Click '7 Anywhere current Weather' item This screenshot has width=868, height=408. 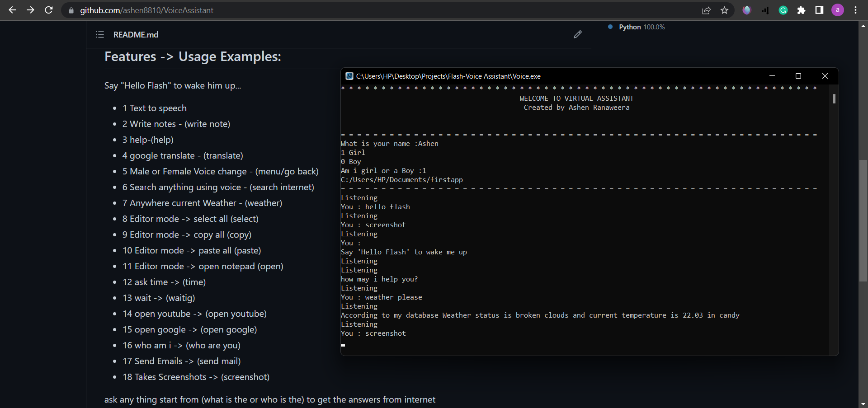(202, 203)
